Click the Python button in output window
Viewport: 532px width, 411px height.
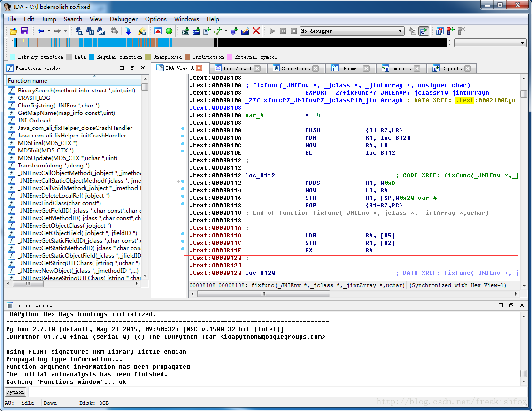(x=15, y=392)
